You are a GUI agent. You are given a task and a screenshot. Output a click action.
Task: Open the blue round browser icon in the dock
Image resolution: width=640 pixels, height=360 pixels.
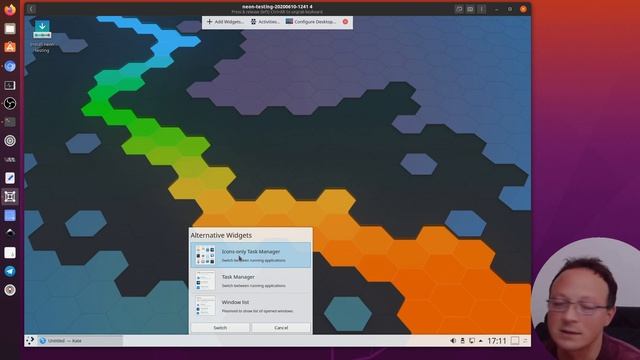10,66
